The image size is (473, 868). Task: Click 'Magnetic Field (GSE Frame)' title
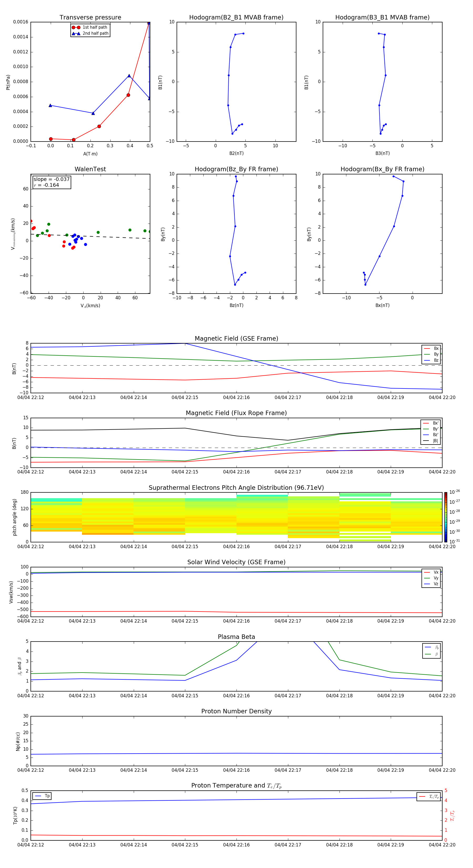tap(236, 339)
